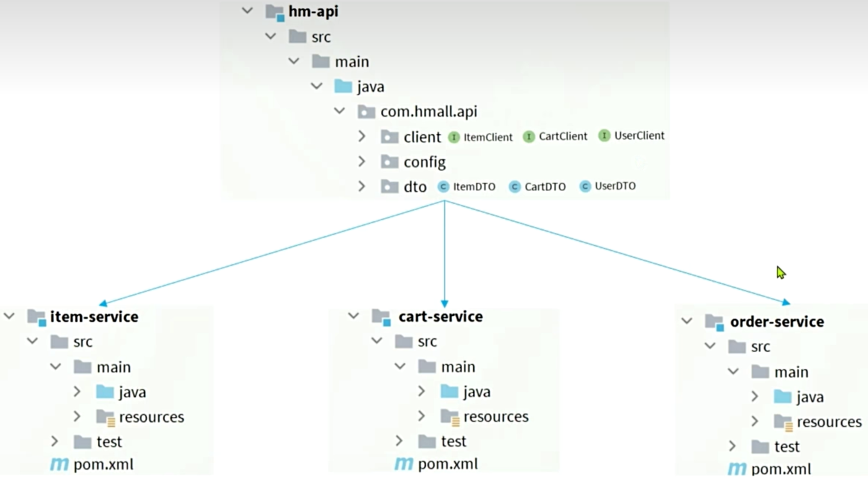Click the Maven icon beside item-service pom.xml

coord(59,464)
